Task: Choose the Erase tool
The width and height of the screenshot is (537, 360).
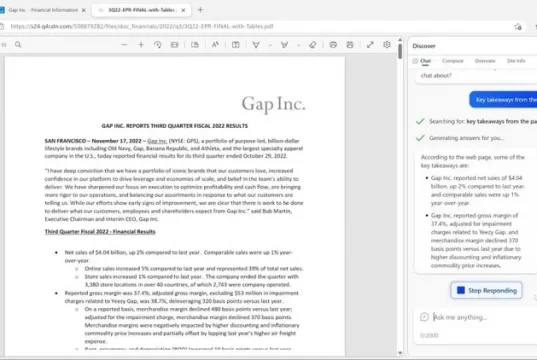Action: pyautogui.click(x=312, y=45)
